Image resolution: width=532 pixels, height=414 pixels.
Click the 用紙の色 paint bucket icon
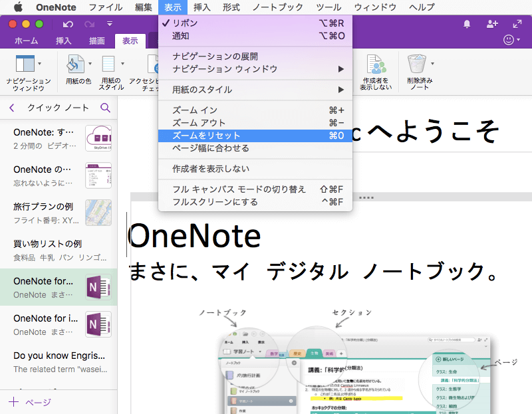click(x=75, y=63)
